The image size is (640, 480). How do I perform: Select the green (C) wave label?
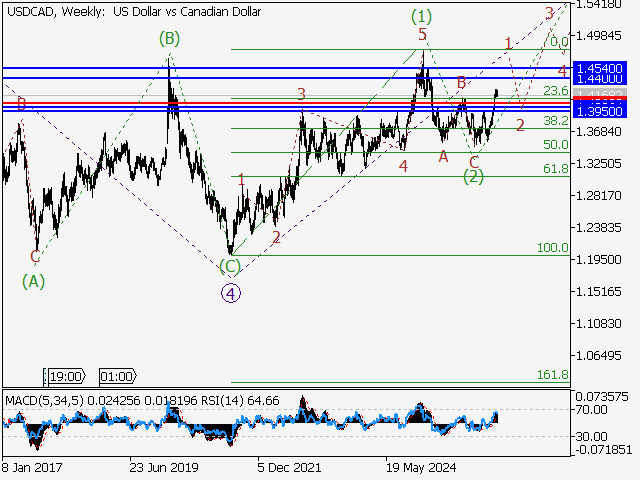tap(230, 267)
